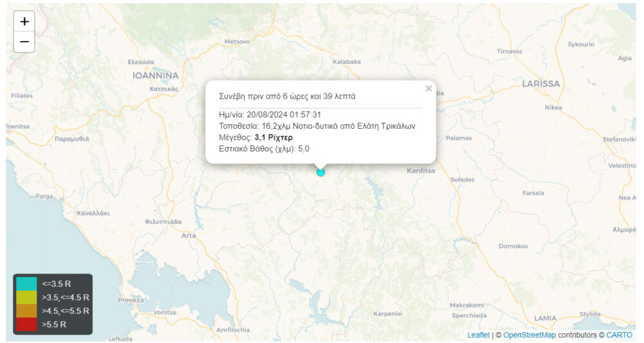Zoom out of the map
The height and width of the screenshot is (343, 644).
click(24, 42)
